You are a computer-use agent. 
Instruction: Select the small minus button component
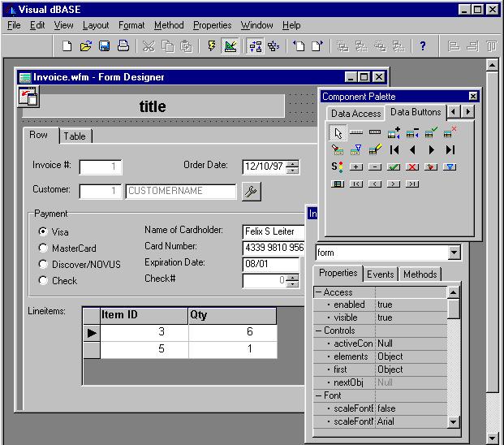[375, 167]
